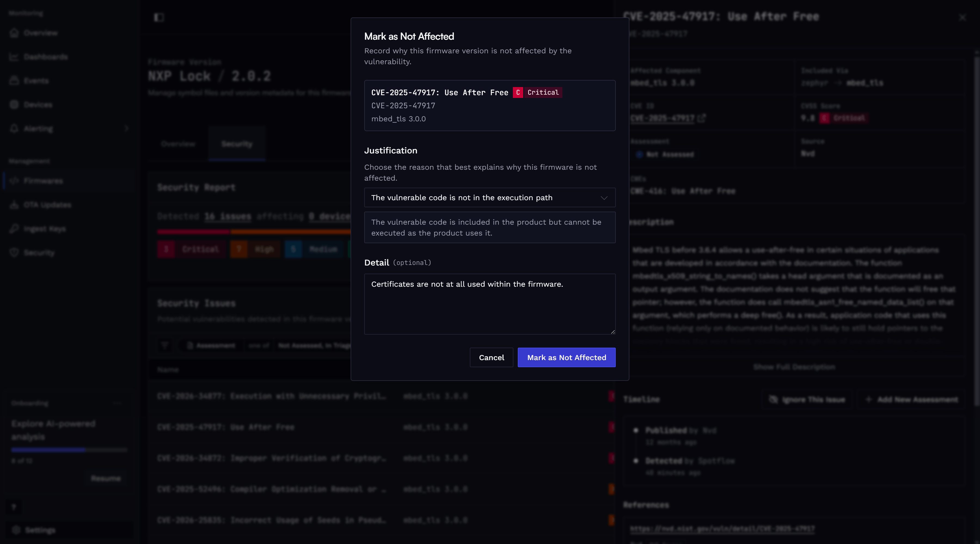Expand Show Full Description
980x544 pixels.
[794, 367]
